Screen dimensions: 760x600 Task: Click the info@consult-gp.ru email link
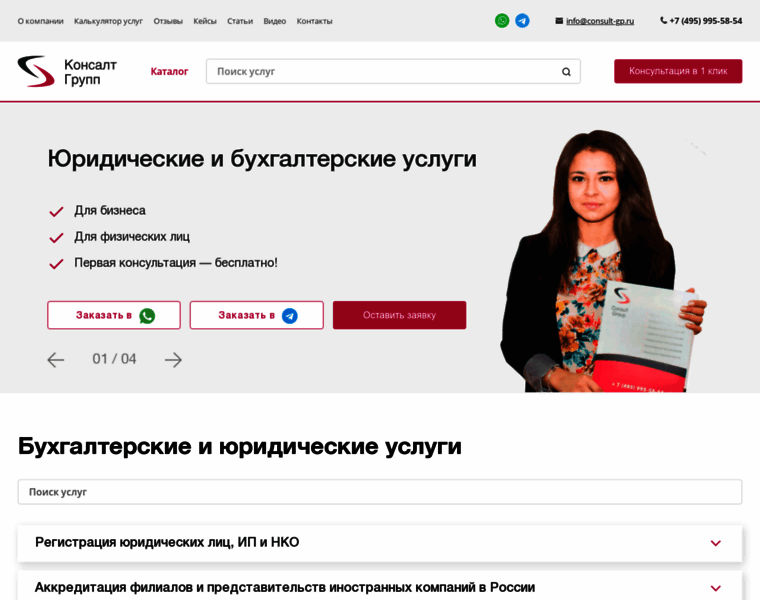click(599, 21)
